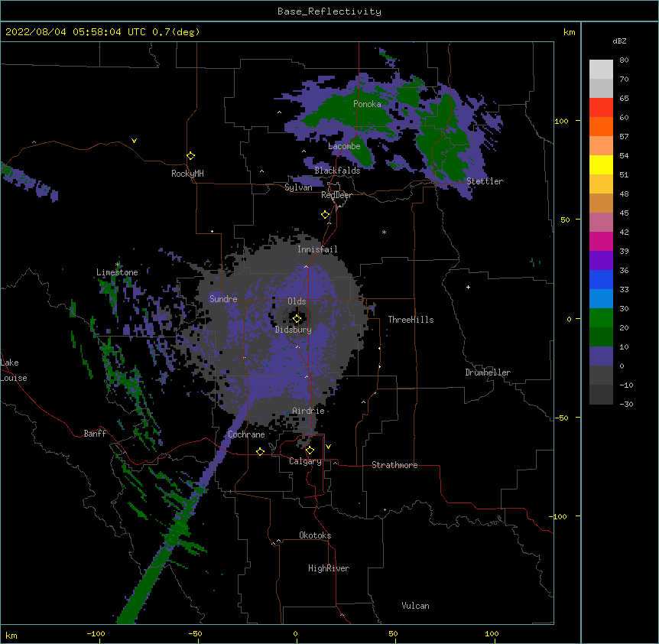The image size is (659, 644).
Task: Click the Sundre town label
Action: (x=223, y=299)
